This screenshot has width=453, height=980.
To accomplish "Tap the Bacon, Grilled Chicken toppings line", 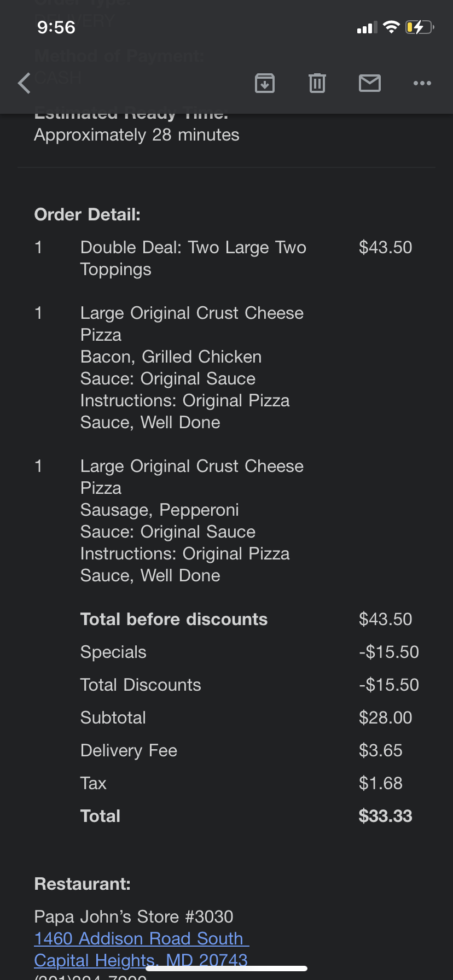I will tap(171, 357).
